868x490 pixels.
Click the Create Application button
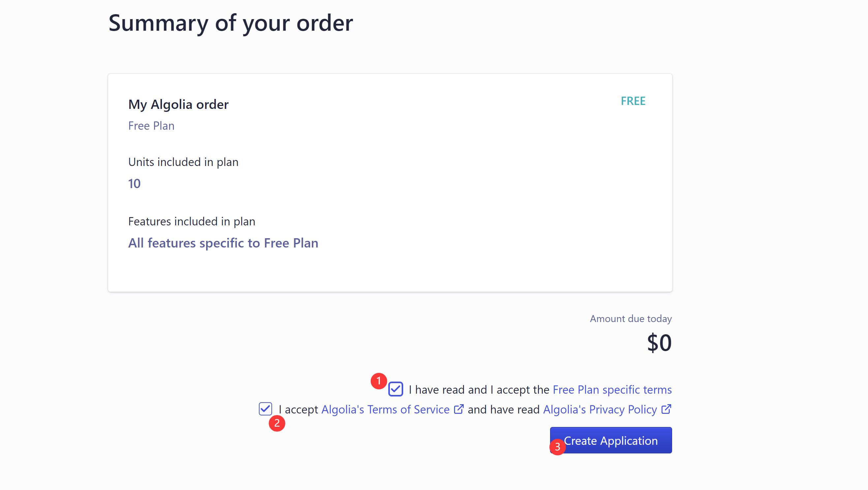click(x=610, y=441)
